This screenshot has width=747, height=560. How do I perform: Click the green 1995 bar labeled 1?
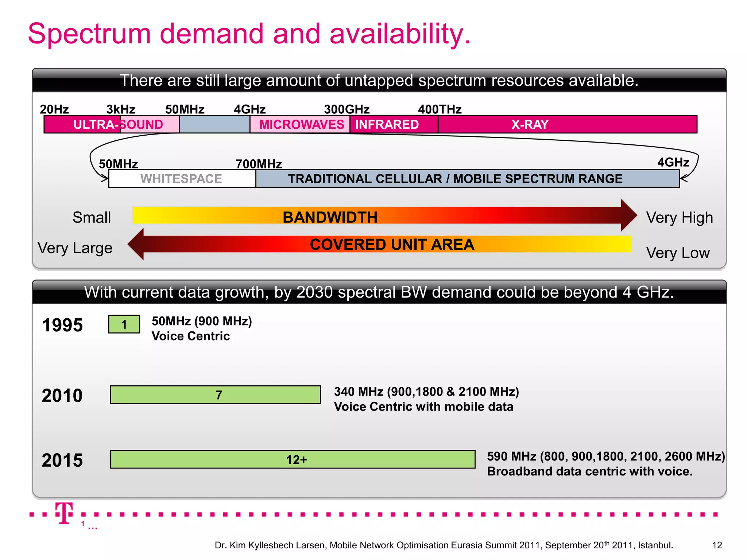pos(124,324)
